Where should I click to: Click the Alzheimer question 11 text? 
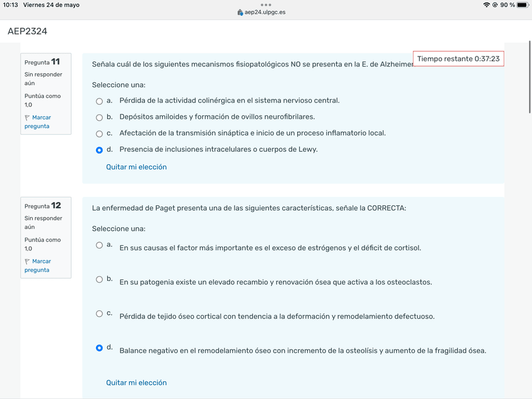(x=253, y=64)
